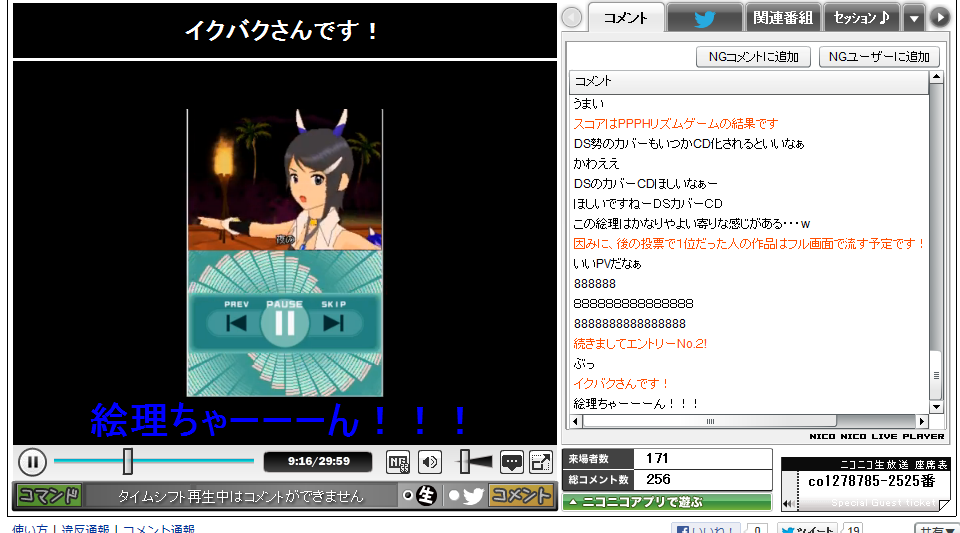Mute the player volume speaker icon
Viewport: 960px width, 533px height.
[430, 462]
